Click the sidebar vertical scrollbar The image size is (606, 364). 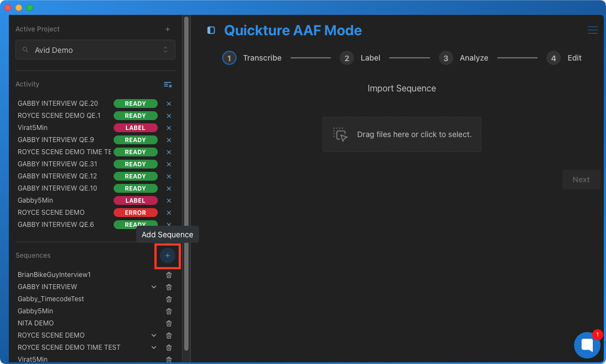(x=186, y=183)
